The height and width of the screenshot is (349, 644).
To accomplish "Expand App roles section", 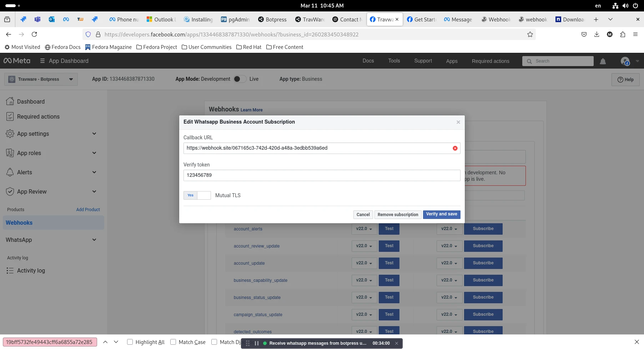I will [94, 153].
